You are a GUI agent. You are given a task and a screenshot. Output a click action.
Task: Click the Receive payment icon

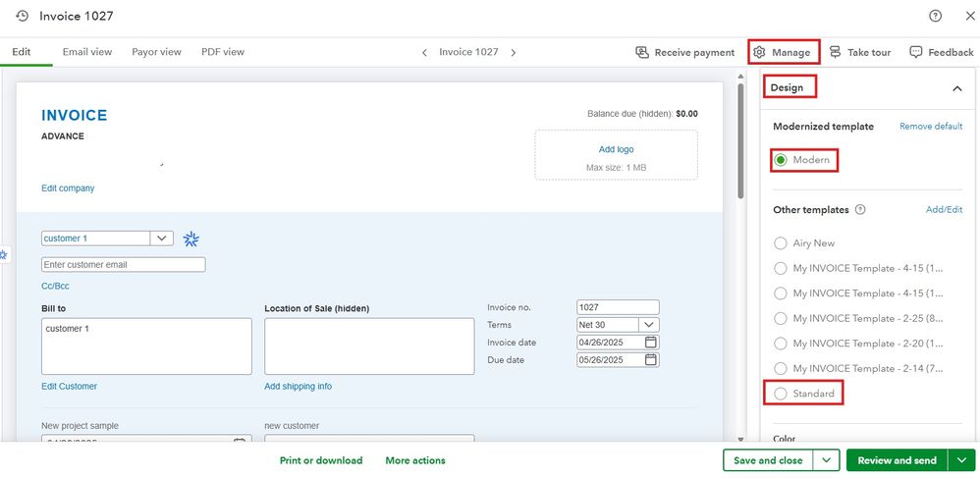(x=642, y=52)
